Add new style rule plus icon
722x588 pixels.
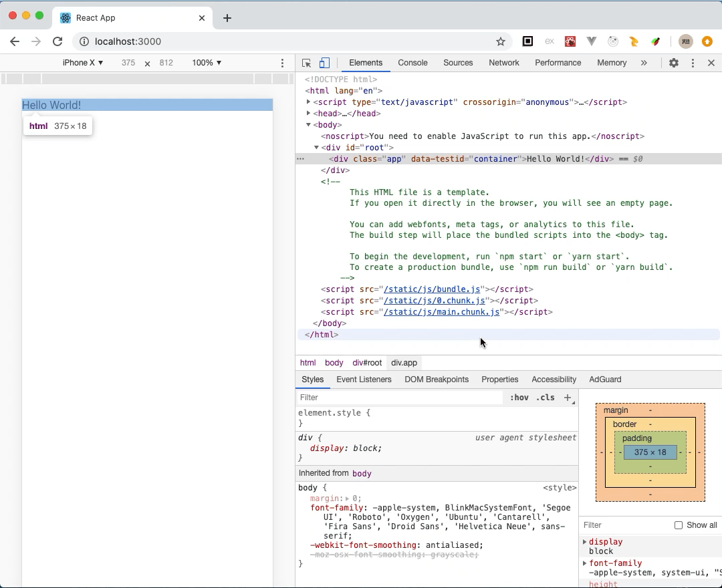pyautogui.click(x=568, y=398)
